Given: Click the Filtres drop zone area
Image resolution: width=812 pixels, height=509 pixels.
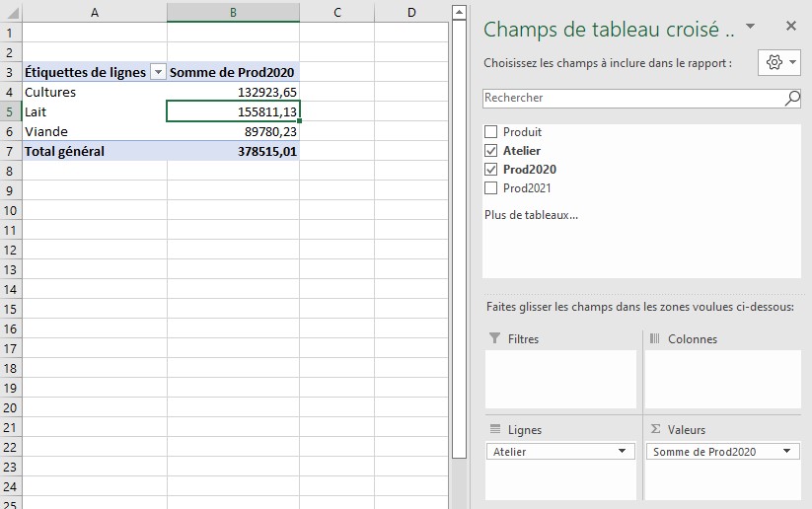Looking at the screenshot, I should pyautogui.click(x=560, y=379).
